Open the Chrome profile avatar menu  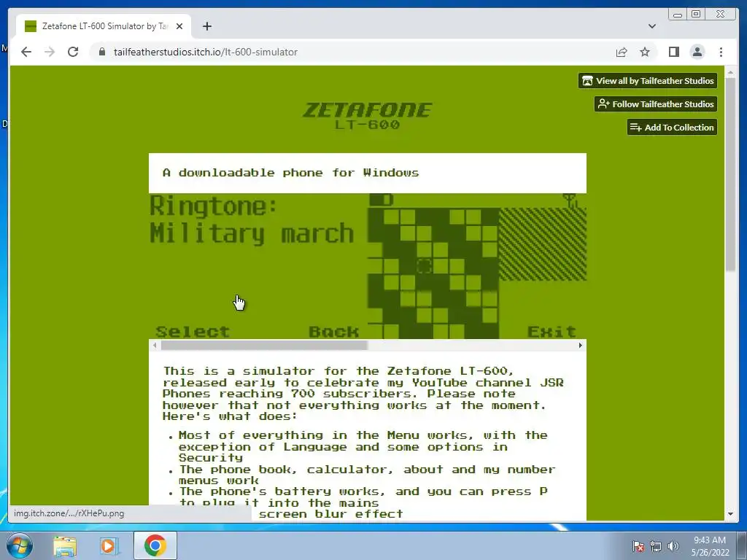(697, 52)
